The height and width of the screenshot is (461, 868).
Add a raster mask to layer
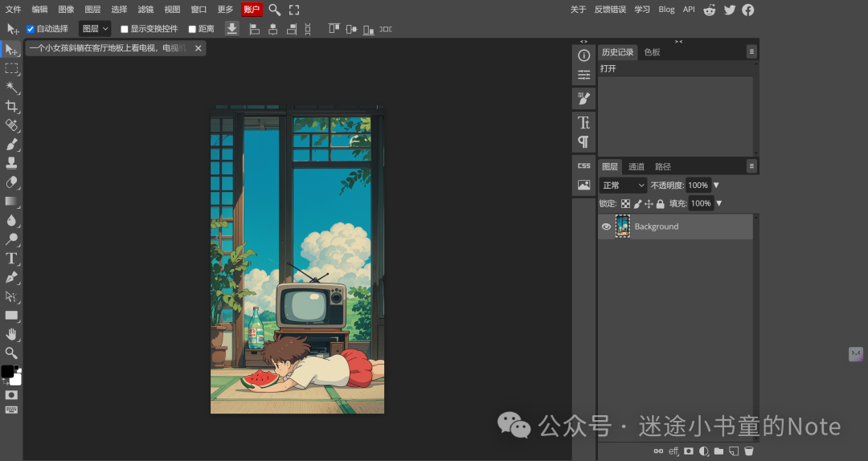coord(688,451)
